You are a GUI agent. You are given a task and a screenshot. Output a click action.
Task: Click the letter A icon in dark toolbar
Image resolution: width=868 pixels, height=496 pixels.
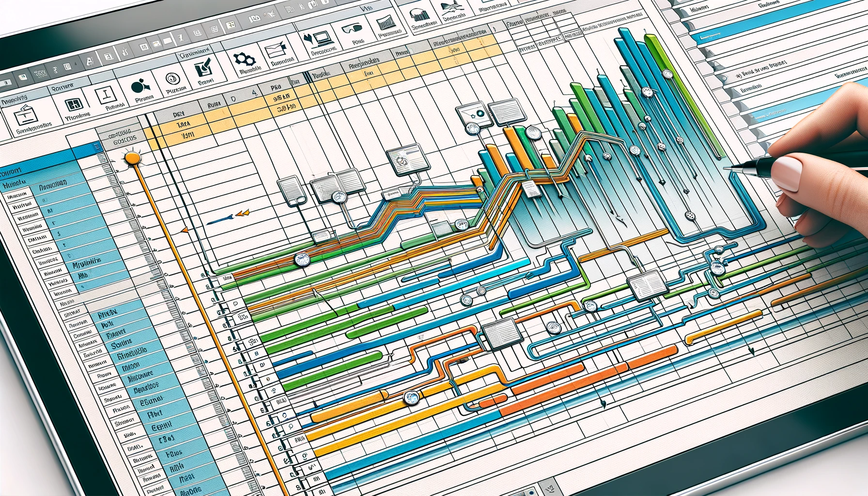(89, 61)
